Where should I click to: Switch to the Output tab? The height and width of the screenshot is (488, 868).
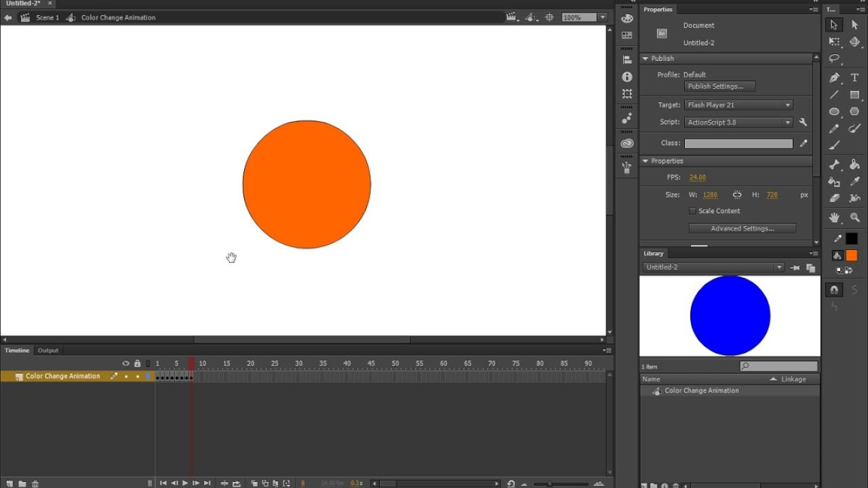(48, 350)
